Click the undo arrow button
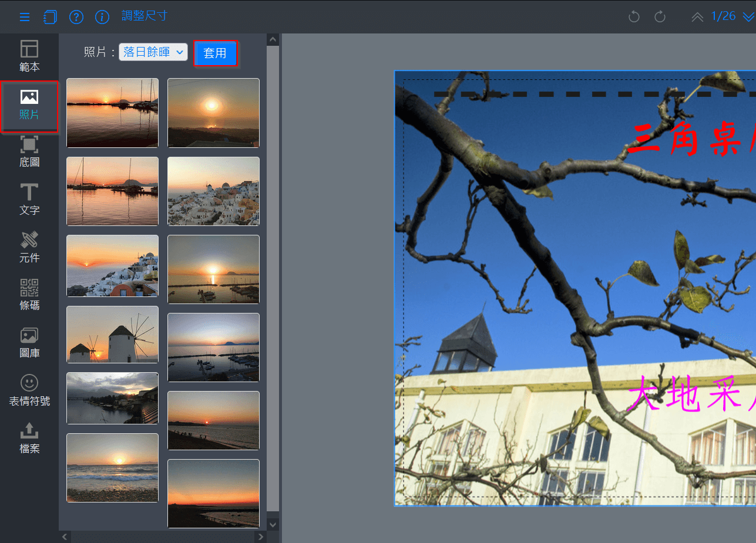756x543 pixels. click(x=634, y=17)
